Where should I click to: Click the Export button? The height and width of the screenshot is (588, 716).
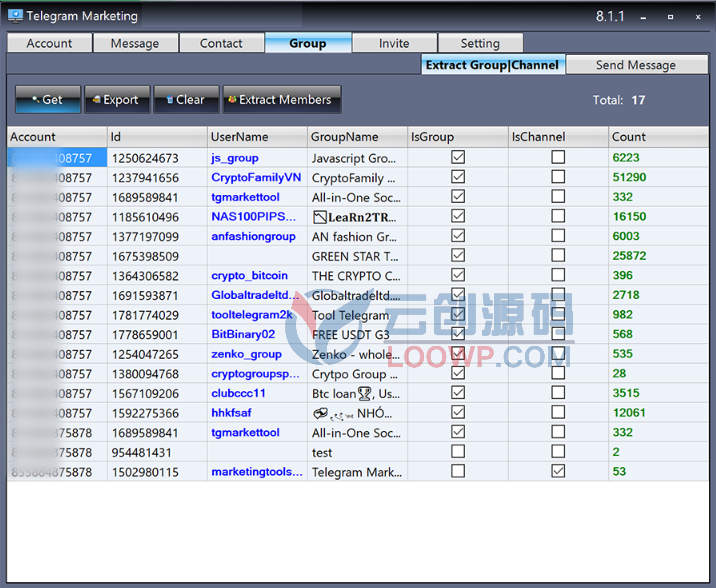tap(117, 100)
